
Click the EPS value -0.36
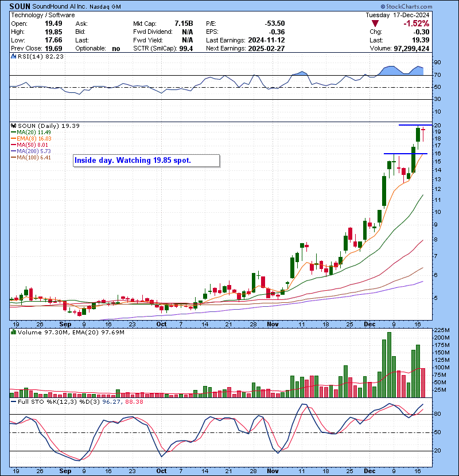point(277,32)
